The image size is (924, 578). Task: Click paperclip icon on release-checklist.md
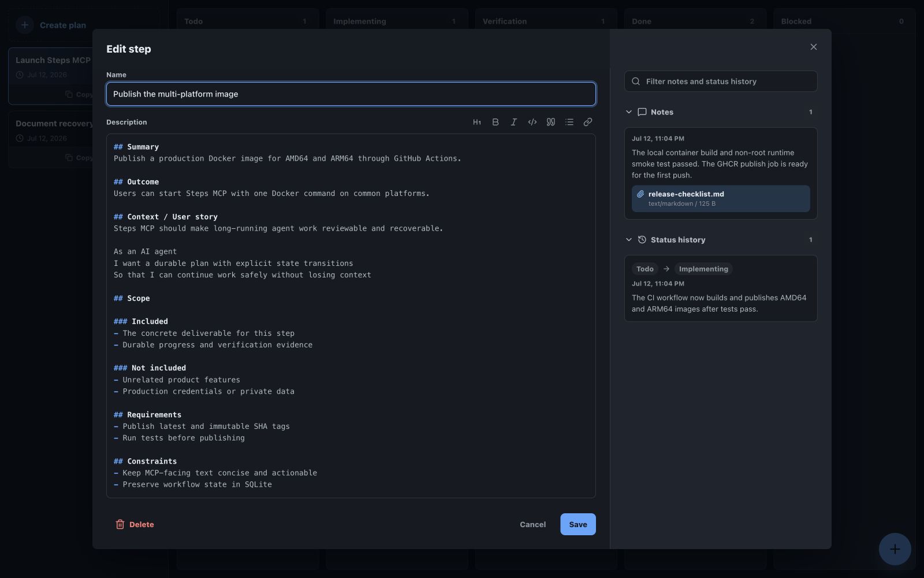(640, 194)
